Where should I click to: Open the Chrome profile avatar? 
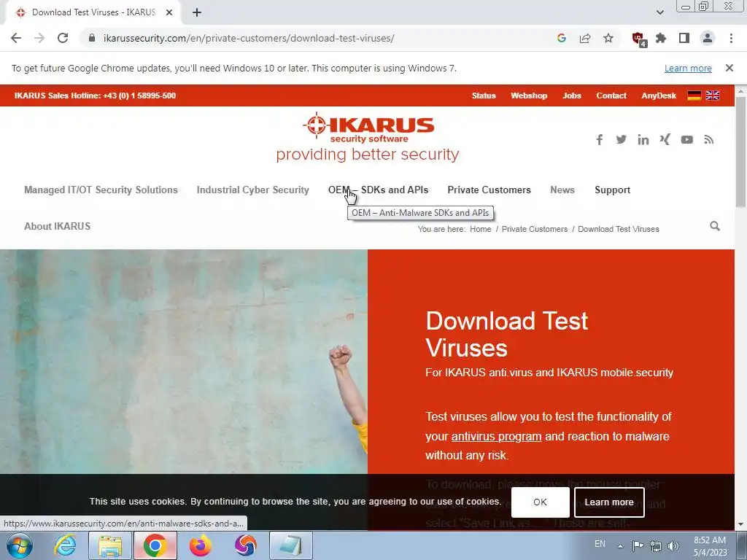point(708,38)
